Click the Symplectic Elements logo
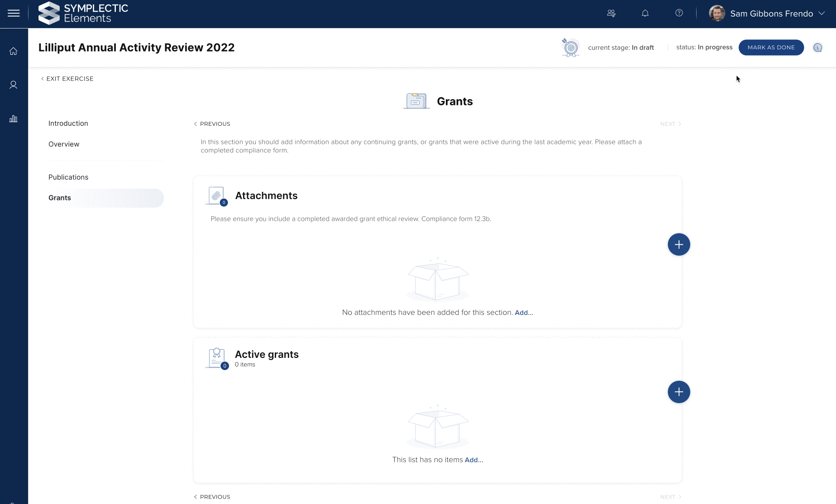836x504 pixels. click(x=83, y=13)
